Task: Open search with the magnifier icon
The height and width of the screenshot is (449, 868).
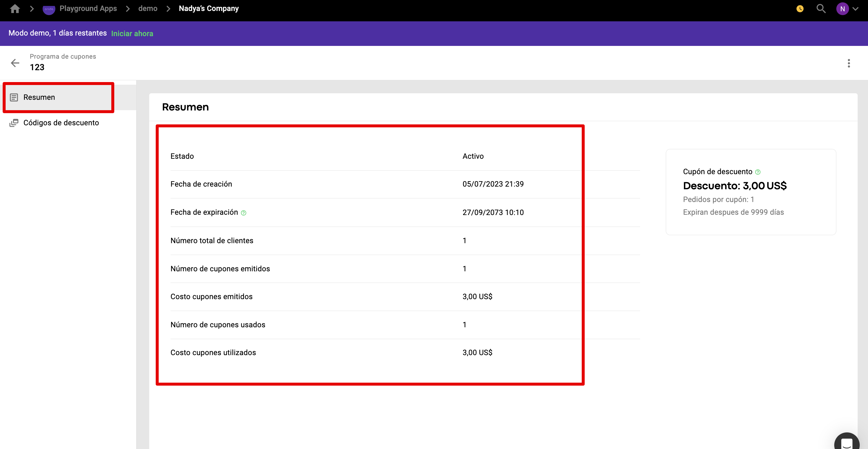Action: (821, 8)
